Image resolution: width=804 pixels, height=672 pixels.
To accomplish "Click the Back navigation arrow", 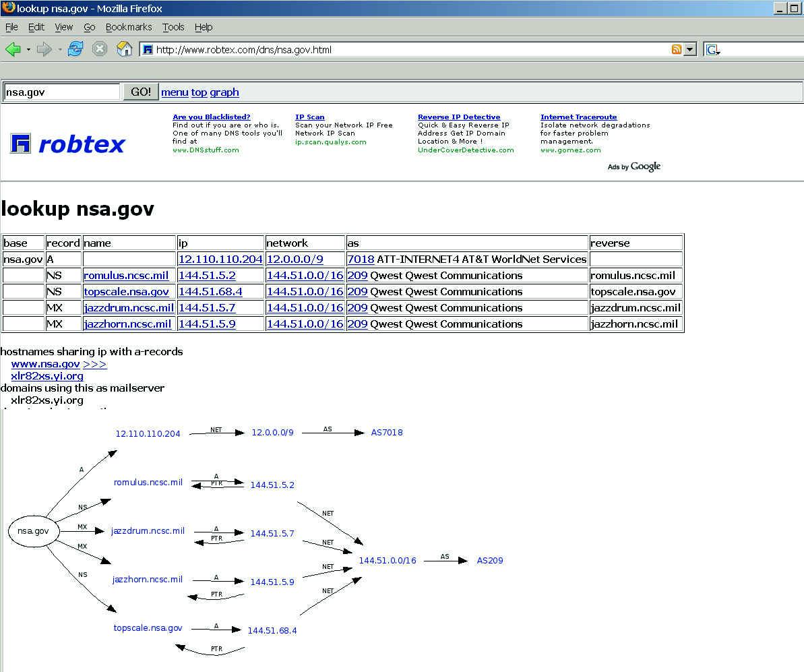I will coord(13,49).
